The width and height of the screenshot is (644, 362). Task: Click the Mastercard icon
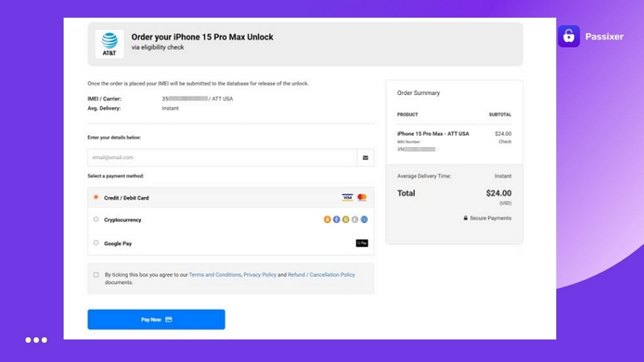361,197
